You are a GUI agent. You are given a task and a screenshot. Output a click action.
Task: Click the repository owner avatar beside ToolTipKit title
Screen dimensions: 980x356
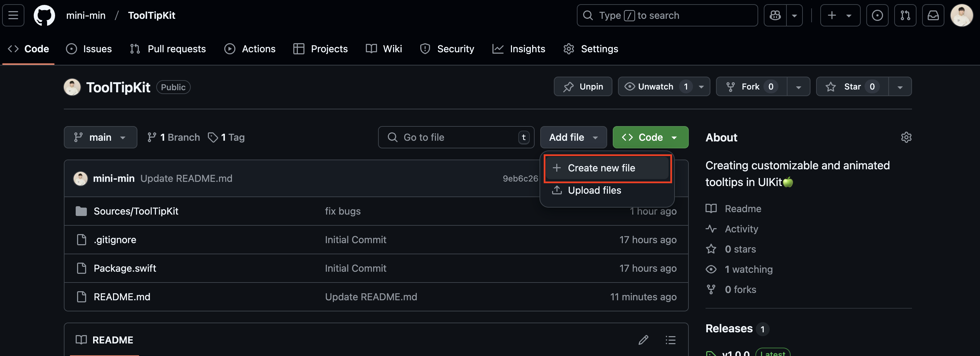coord(72,87)
